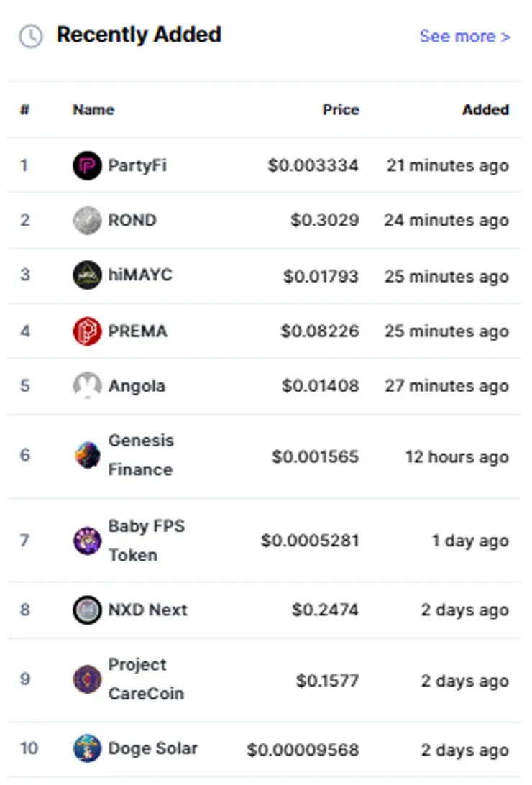Open the Doge Solar name link
The height and width of the screenshot is (785, 532).
pyautogui.click(x=152, y=748)
